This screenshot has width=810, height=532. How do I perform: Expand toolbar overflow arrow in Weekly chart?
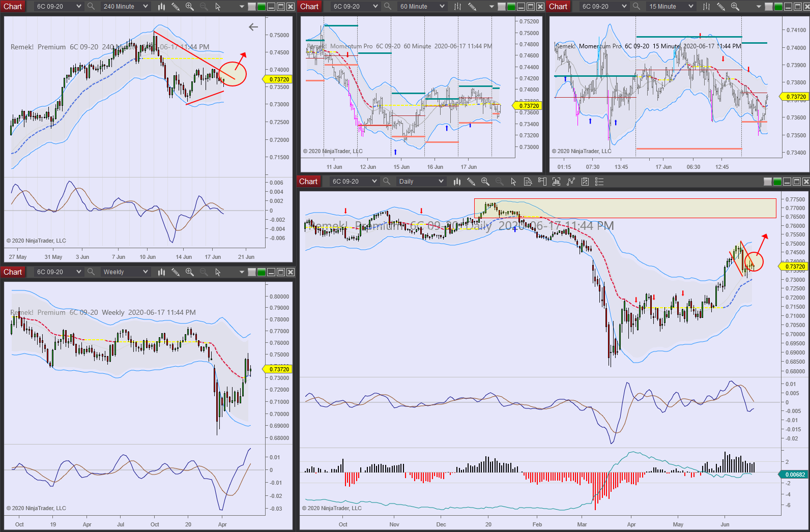(242, 272)
